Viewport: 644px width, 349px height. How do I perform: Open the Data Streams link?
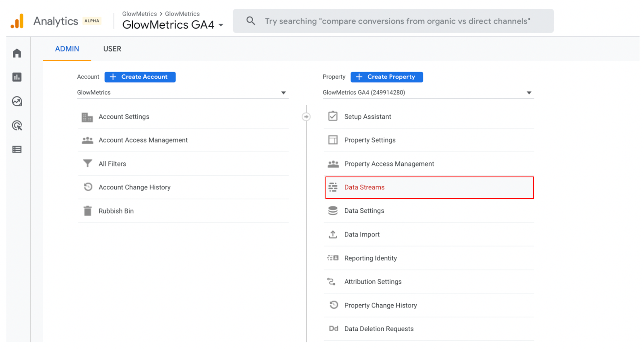point(364,187)
